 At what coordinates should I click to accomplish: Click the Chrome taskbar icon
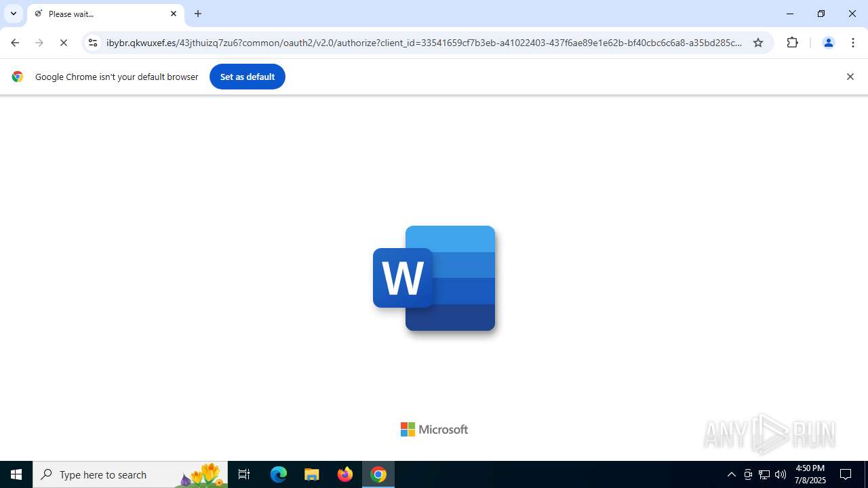point(378,474)
